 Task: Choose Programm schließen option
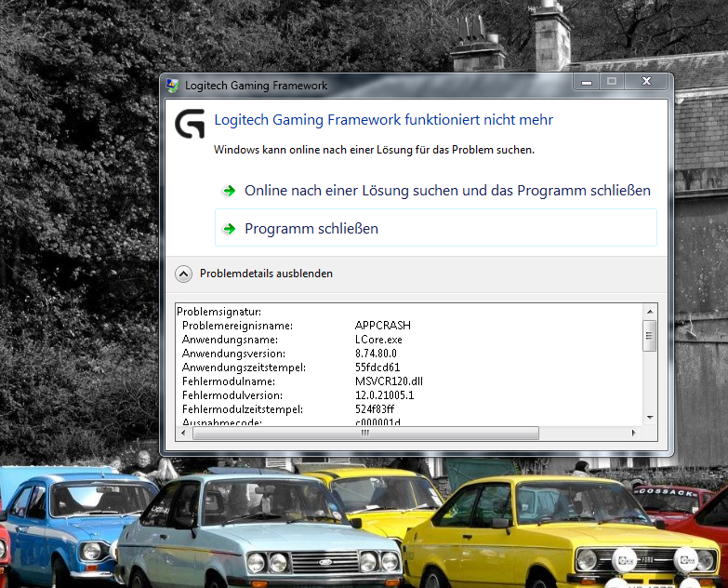click(435, 228)
